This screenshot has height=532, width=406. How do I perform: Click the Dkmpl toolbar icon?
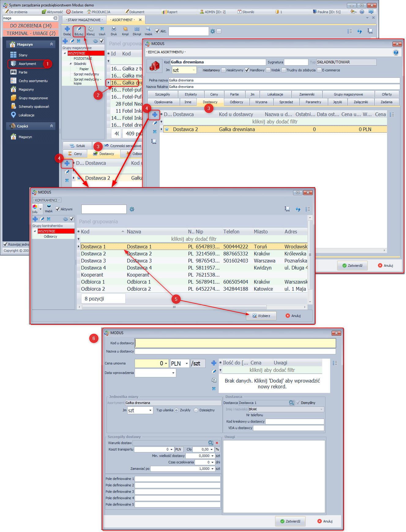coord(137,31)
